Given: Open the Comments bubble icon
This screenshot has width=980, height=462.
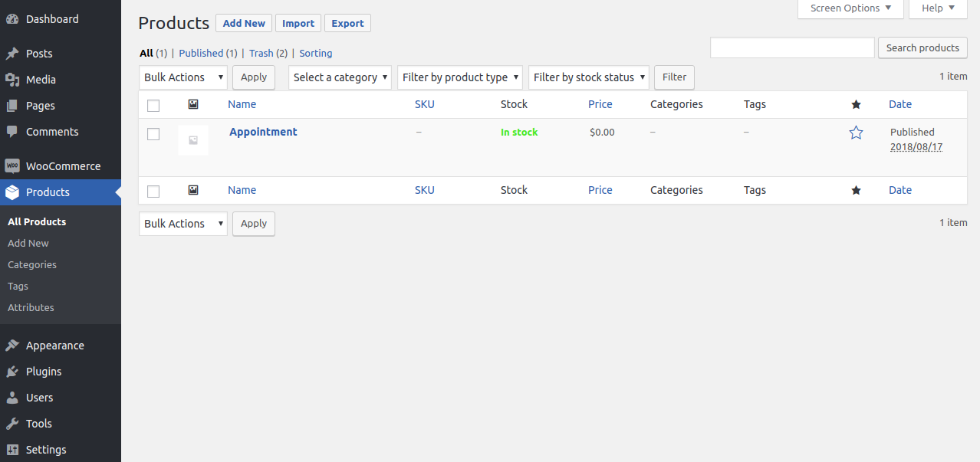Looking at the screenshot, I should coord(12,131).
